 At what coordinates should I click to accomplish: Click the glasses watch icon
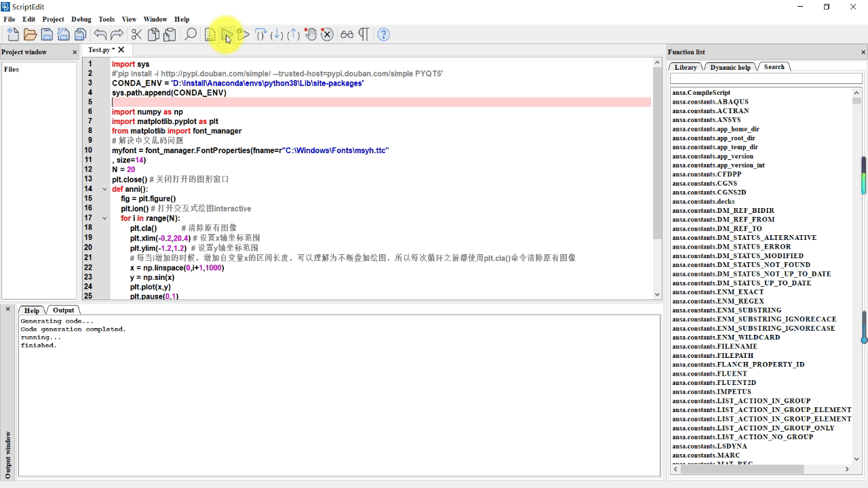tap(347, 35)
